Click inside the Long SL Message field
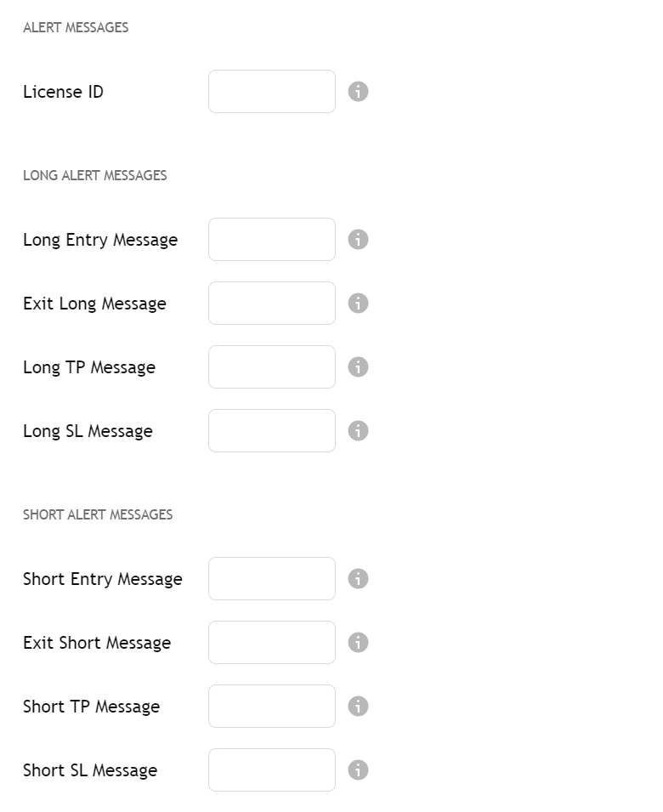Viewport: 663px width, 812px height. coord(271,430)
